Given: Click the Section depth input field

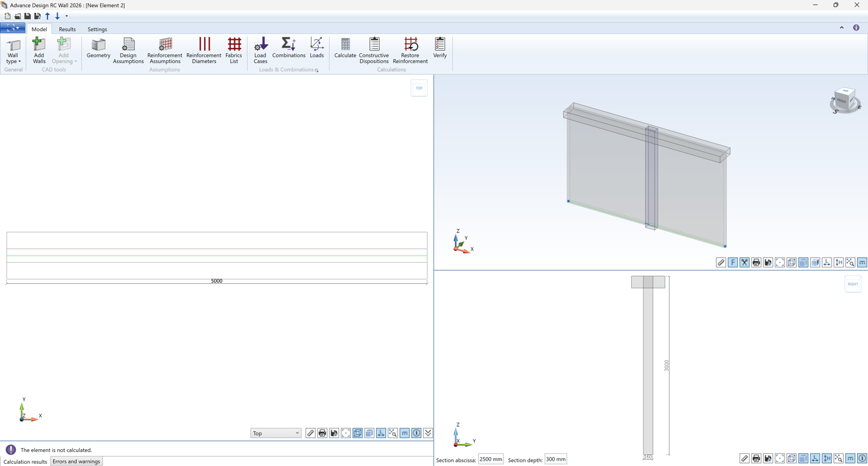Looking at the screenshot, I should click(x=556, y=460).
